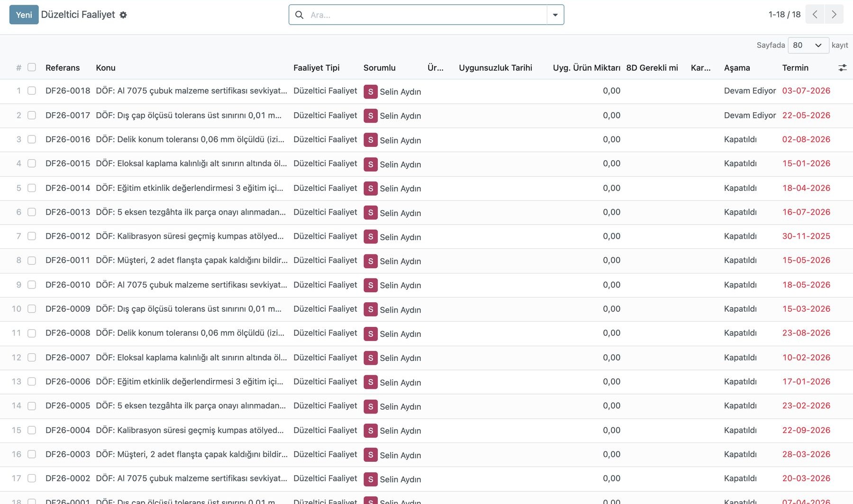Sort by Uygunsuzluk Tarihi column

click(x=495, y=68)
